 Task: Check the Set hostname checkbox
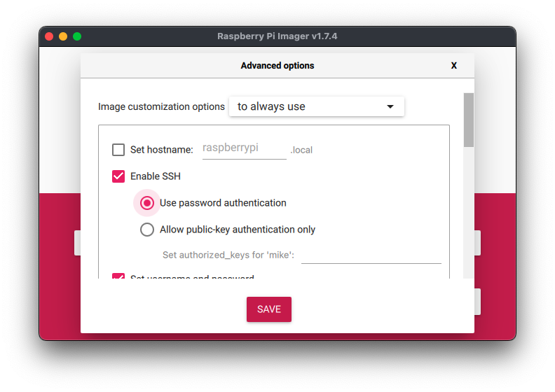point(118,150)
